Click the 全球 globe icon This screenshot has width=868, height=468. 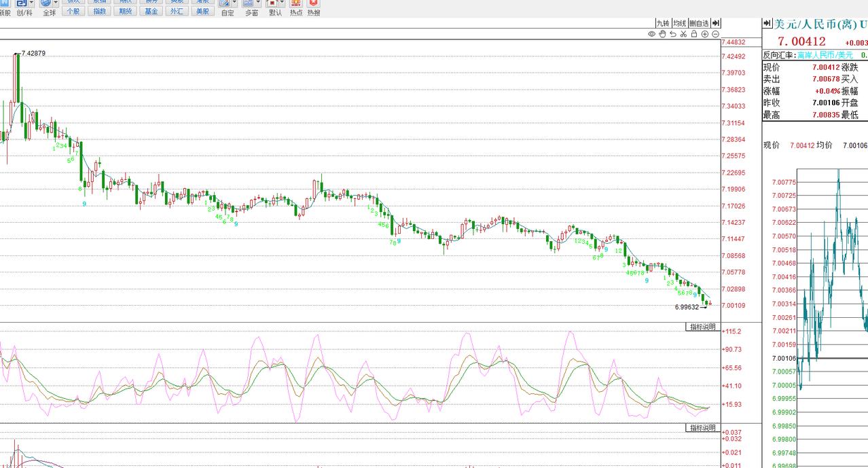tap(46, 3)
